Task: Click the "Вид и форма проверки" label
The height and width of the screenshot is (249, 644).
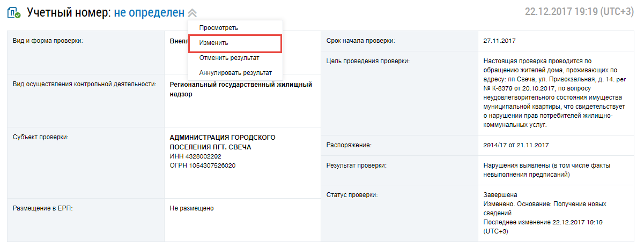Action: [x=48, y=41]
